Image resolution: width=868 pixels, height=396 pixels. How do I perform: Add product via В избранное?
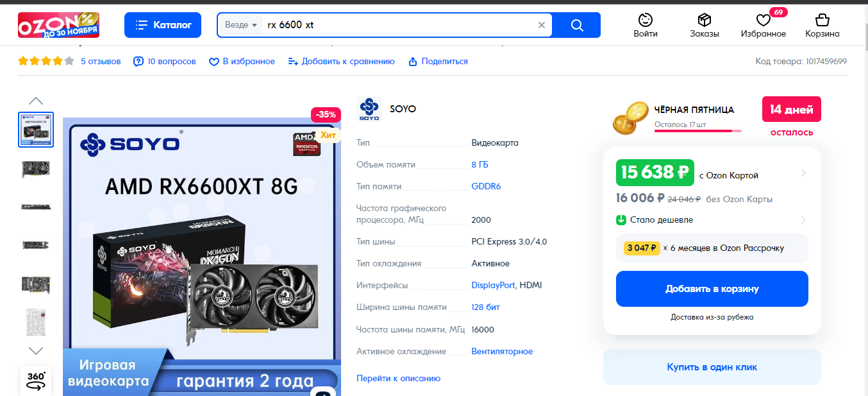pyautogui.click(x=242, y=62)
